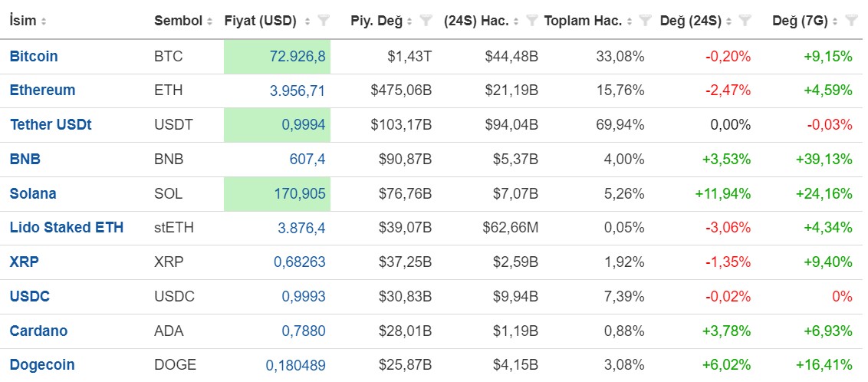The height and width of the screenshot is (382, 868).
Task: Click the Değ (24S) column header text
Action: pos(690,21)
